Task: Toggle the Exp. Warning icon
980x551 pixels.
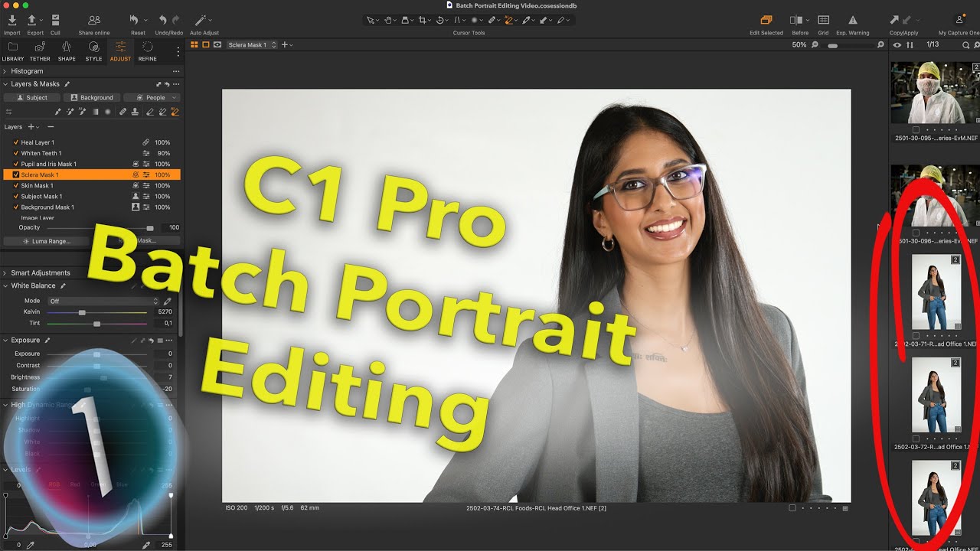Action: [x=852, y=20]
